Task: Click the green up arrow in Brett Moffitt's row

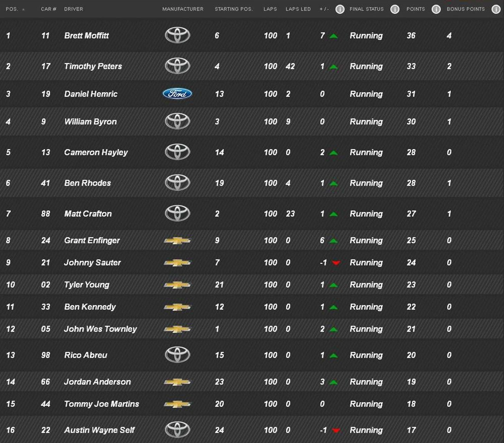Action: coord(333,36)
